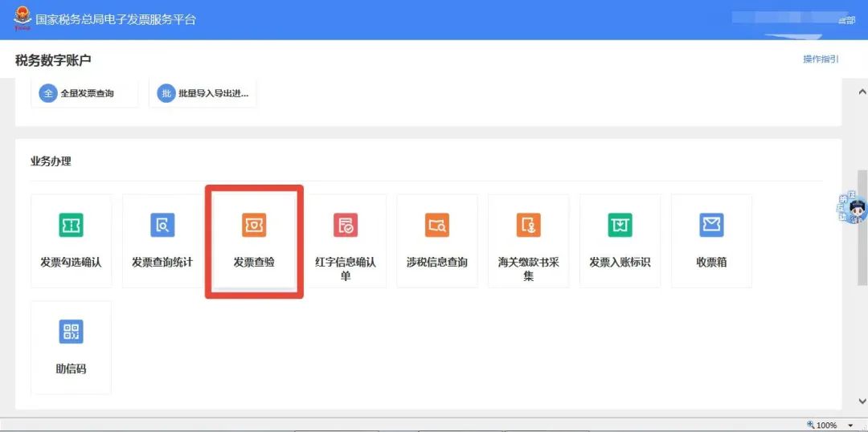Click the scrollbar up arrow
The image size is (868, 432).
862,92
